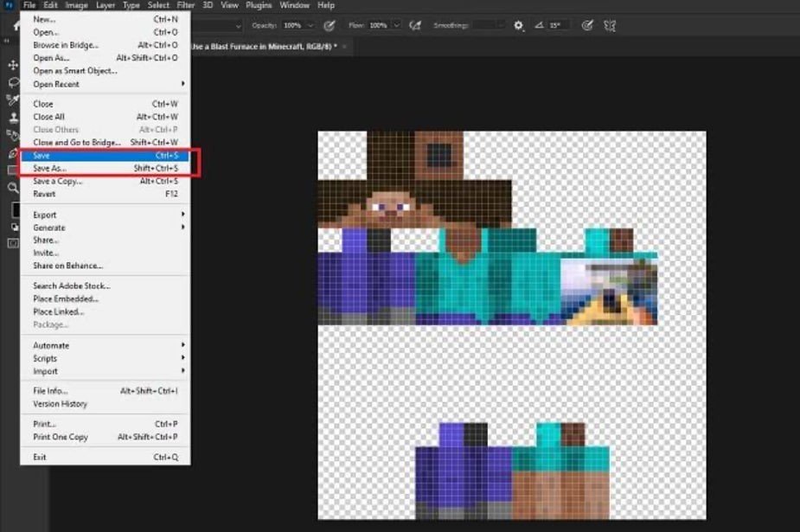Close the Blast Furnace document tab
The image size is (800, 532).
[x=344, y=47]
